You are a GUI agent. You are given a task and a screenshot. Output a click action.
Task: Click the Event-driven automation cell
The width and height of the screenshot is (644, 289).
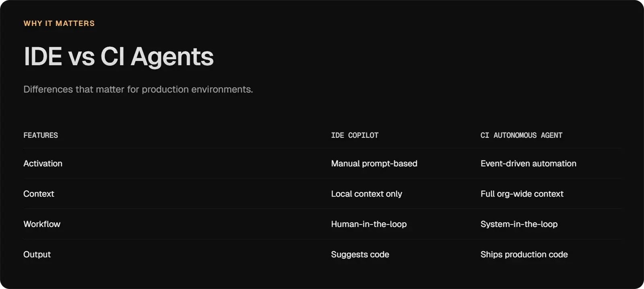click(x=528, y=164)
